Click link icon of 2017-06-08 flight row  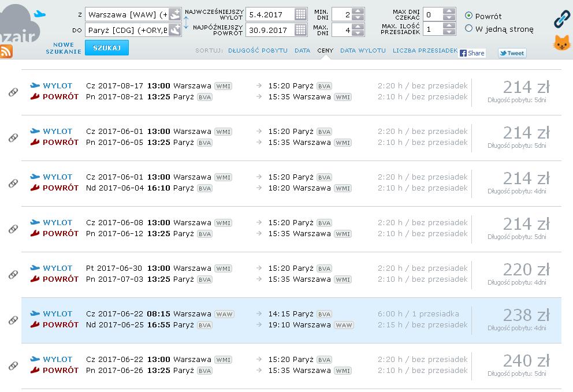coord(13,229)
